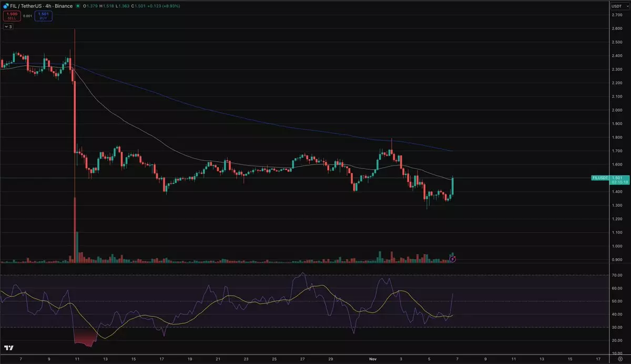Click the TradingView logo on the chart
Viewport: 631px width, 364px height.
tap(9, 348)
